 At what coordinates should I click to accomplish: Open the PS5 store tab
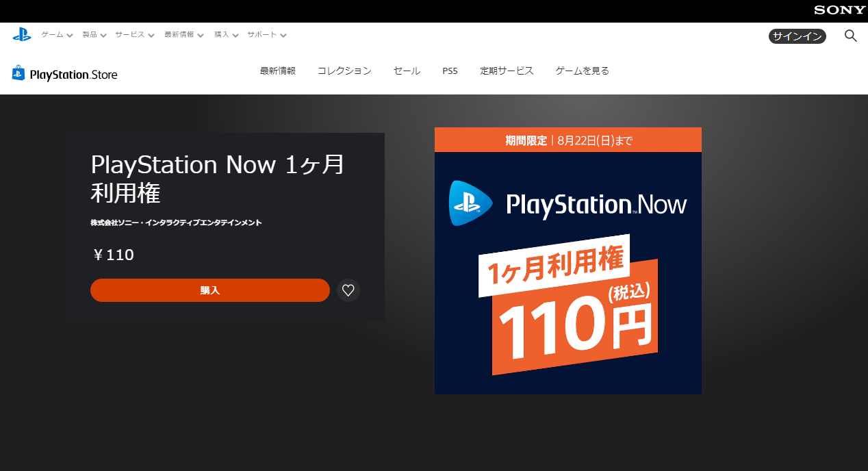[450, 71]
